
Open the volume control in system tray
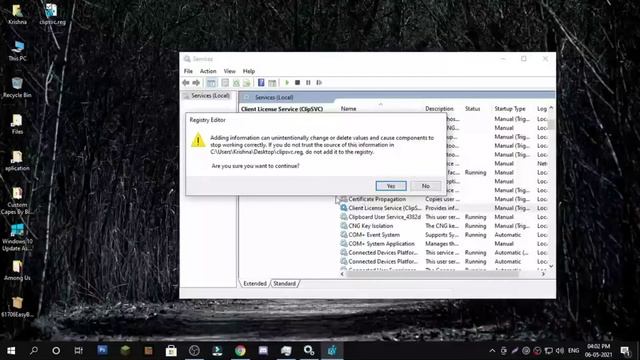[560, 351]
